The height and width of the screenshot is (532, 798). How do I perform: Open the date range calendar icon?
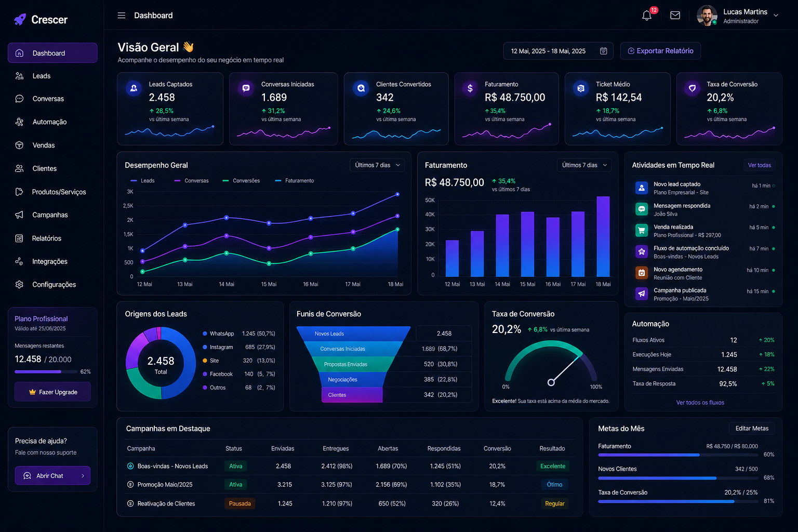[603, 51]
